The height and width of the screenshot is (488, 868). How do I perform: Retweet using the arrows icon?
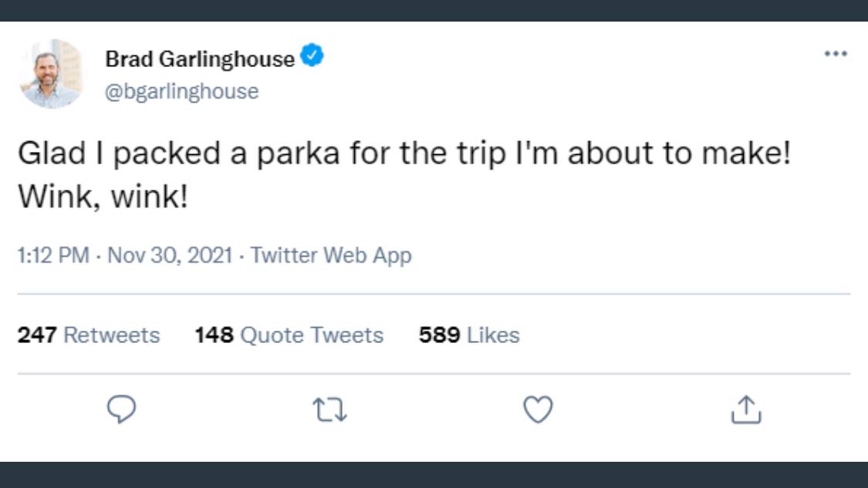pyautogui.click(x=329, y=409)
